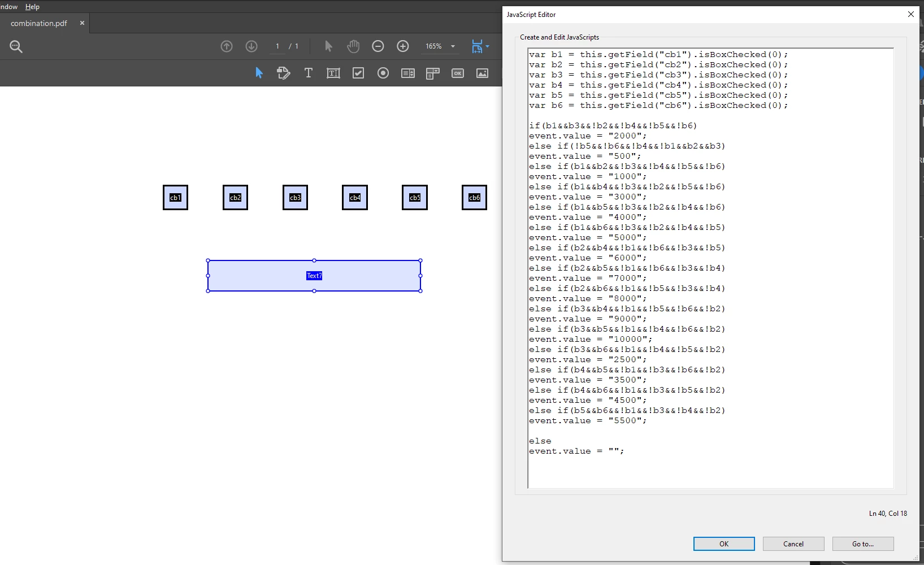This screenshot has height=565, width=924.
Task: Add an Image Field form tool
Action: click(x=483, y=73)
